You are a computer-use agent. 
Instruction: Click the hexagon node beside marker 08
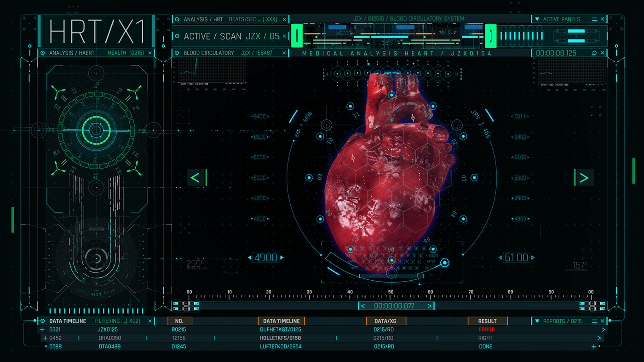(320, 219)
